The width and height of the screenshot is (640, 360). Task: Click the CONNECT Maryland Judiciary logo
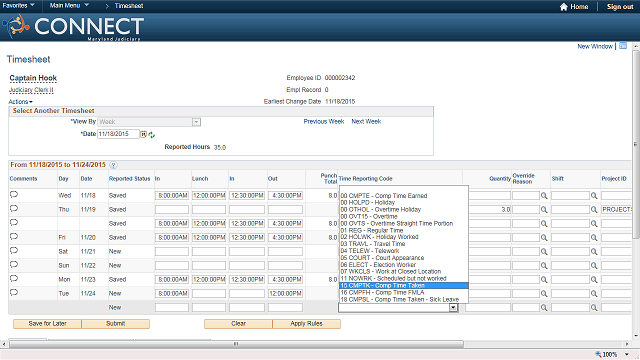point(73,27)
